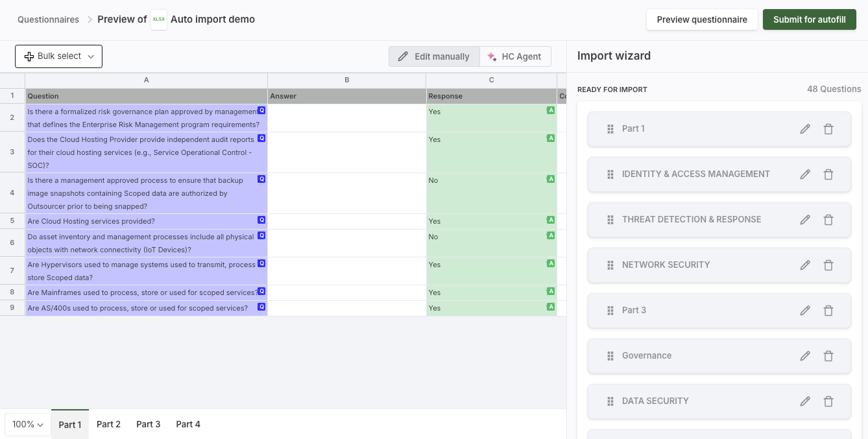
Task: Click Submit for autofill button
Action: click(810, 19)
